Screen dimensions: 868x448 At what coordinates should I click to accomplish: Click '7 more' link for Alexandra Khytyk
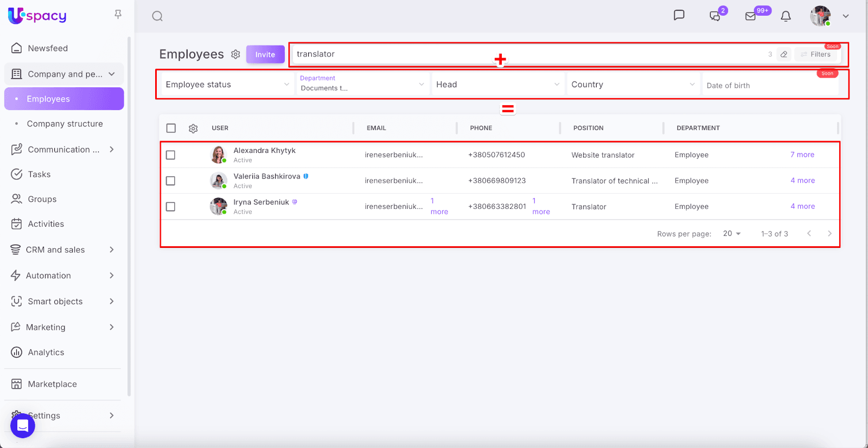(802, 155)
